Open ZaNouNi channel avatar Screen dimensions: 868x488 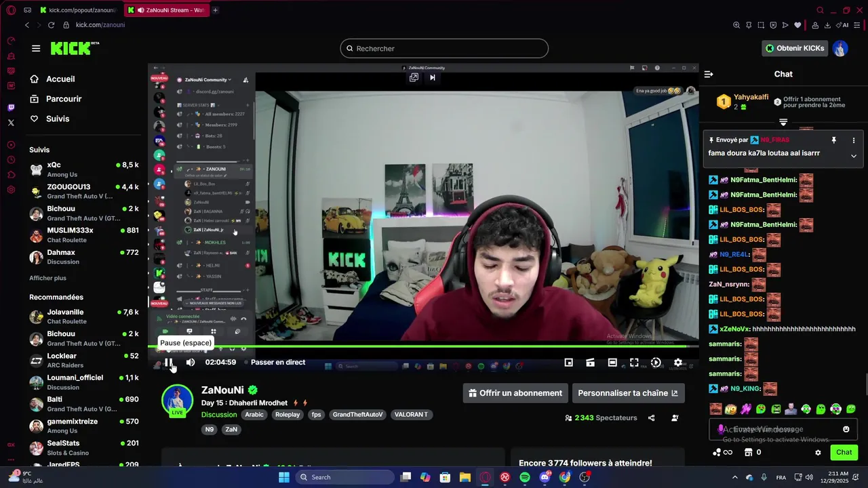177,399
